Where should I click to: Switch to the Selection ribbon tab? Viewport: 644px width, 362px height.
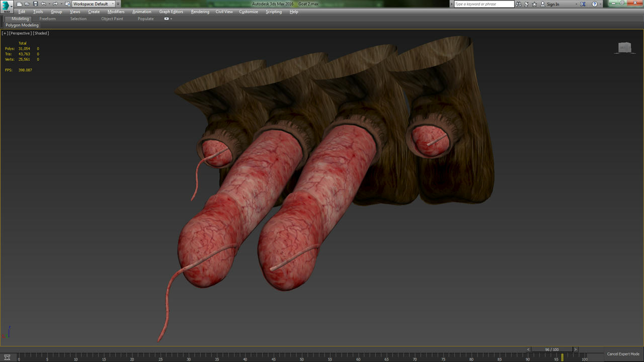[x=78, y=19]
